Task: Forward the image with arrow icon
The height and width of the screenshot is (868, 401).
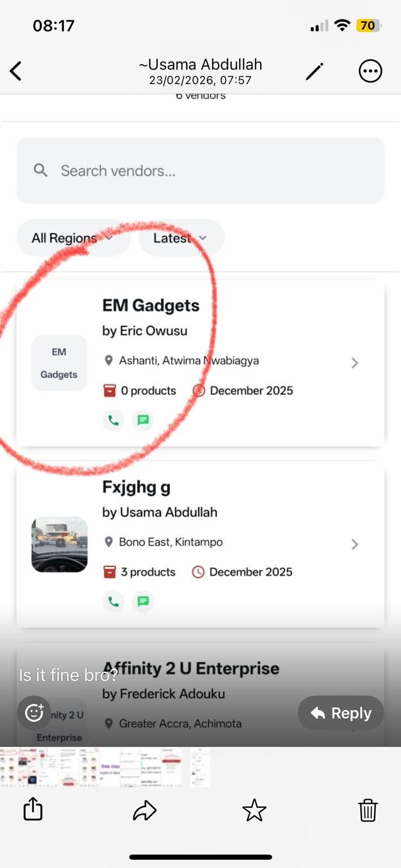Action: click(x=145, y=810)
